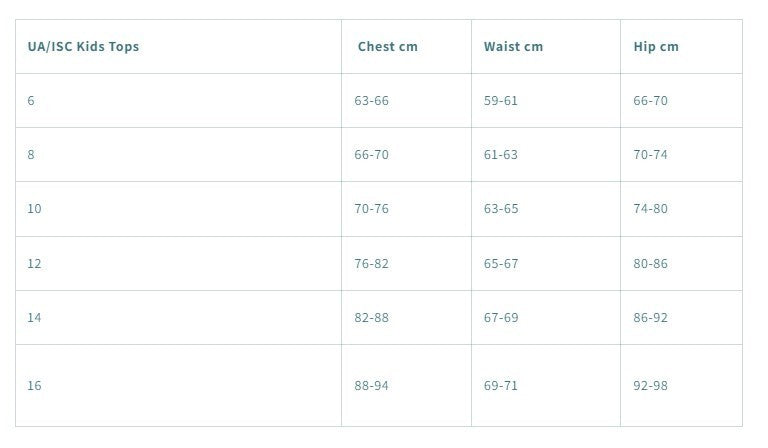Select the Chest cm column header
This screenshot has height=448, width=768.
(388, 47)
